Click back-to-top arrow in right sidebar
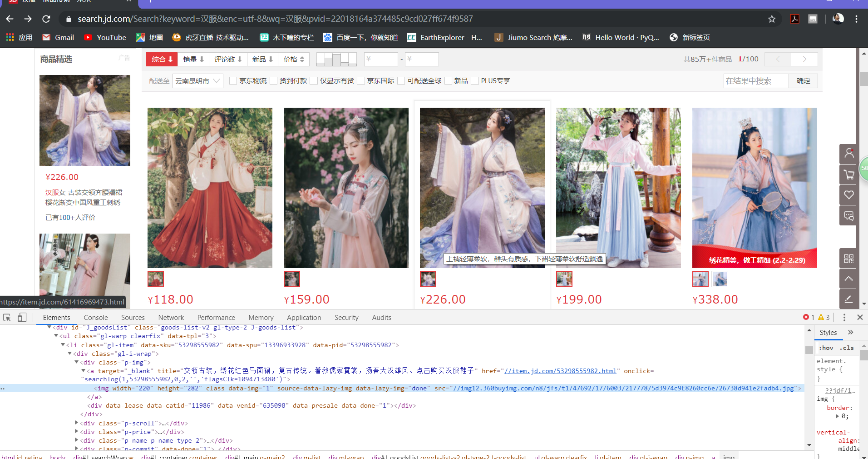 848,279
